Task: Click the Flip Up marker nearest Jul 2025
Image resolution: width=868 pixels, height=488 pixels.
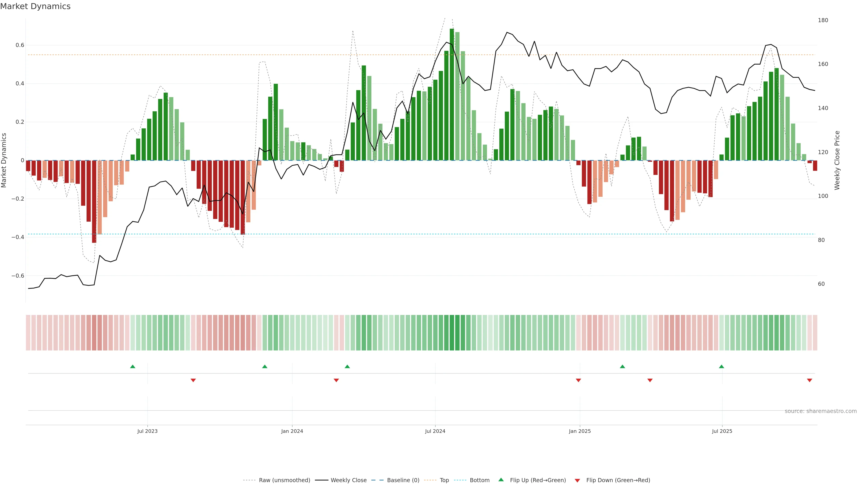Action: (x=722, y=366)
